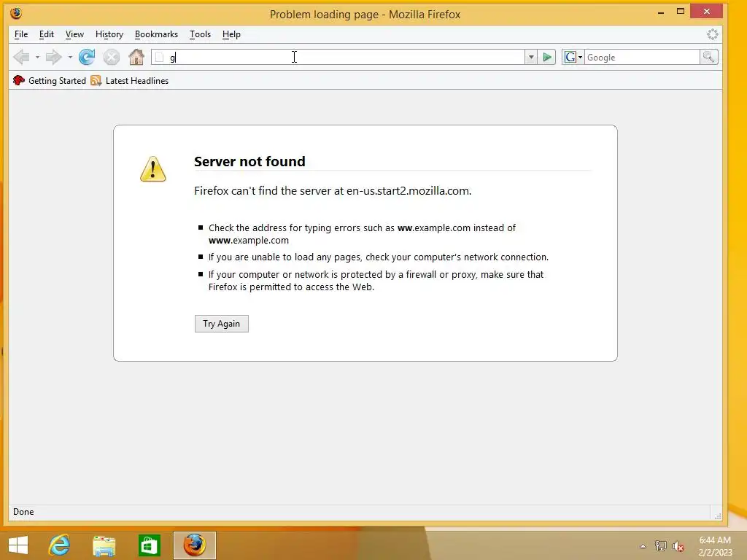Viewport: 747px width, 560px height.
Task: Click the status bar resize grip
Action: [x=718, y=516]
